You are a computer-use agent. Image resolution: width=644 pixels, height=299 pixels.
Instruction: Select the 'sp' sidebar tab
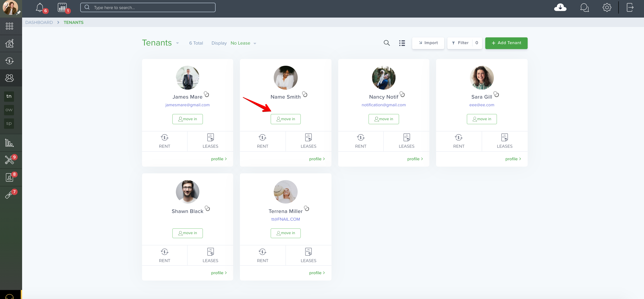9,123
